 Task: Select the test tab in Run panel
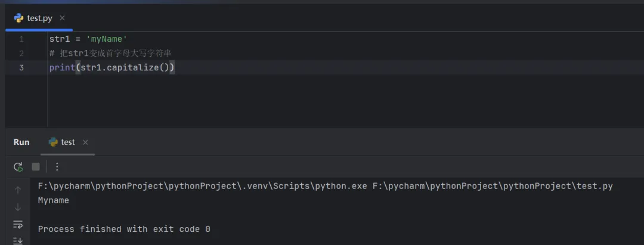67,142
